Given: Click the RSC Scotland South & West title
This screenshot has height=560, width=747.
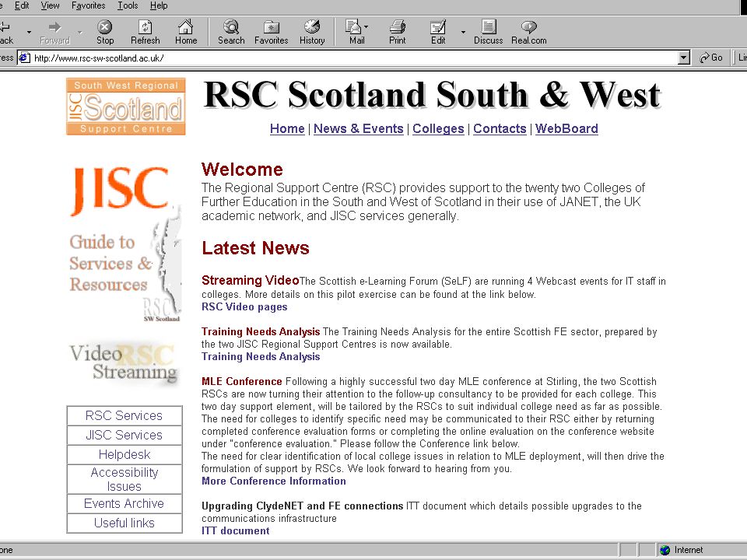Looking at the screenshot, I should (x=432, y=95).
